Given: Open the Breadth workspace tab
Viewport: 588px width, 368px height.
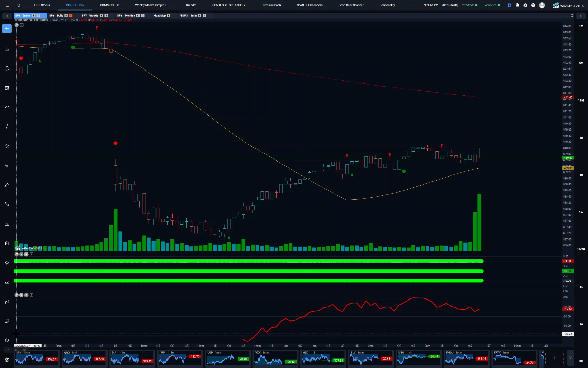Looking at the screenshot, I should [191, 5].
